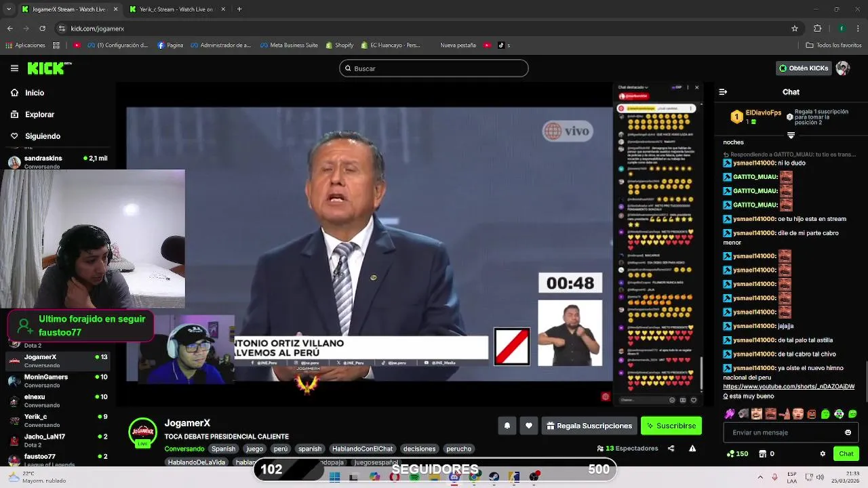Select the HablandoConElChat tag
Screen dimensions: 868x488
click(x=362, y=449)
